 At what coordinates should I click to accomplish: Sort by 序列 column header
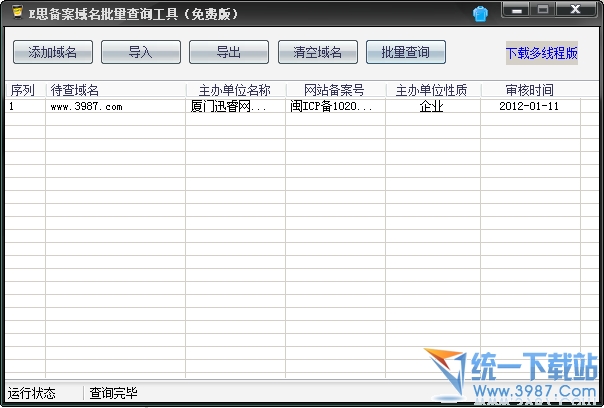25,91
